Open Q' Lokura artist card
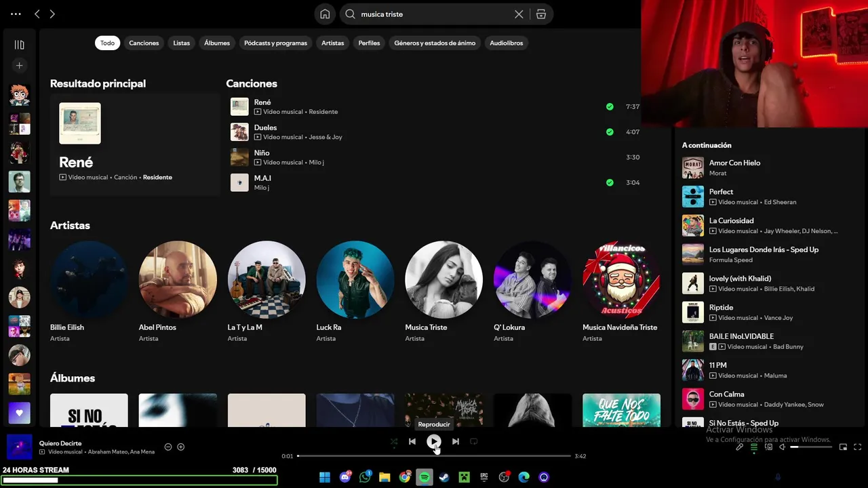The height and width of the screenshot is (488, 868). (x=533, y=293)
